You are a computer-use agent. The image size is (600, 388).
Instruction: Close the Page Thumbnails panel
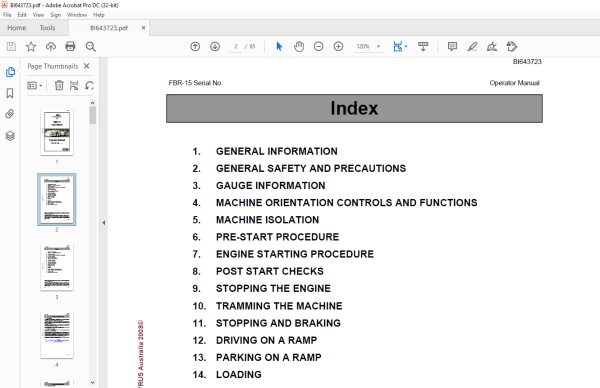pyautogui.click(x=87, y=66)
